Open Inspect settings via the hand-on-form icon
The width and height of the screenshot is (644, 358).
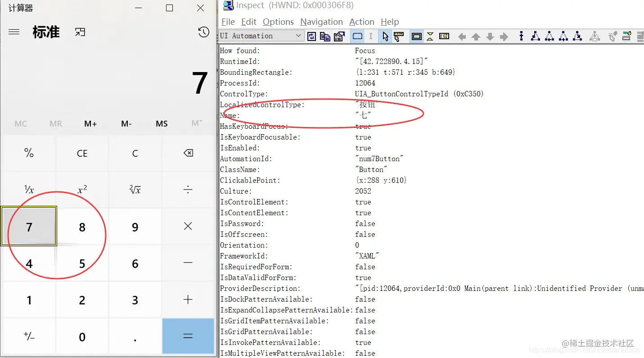tap(339, 36)
